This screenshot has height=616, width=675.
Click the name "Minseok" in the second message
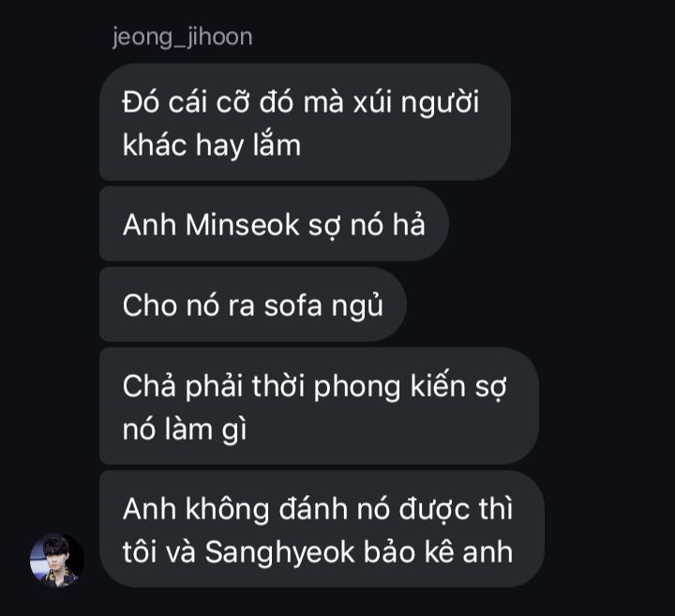coord(243,225)
